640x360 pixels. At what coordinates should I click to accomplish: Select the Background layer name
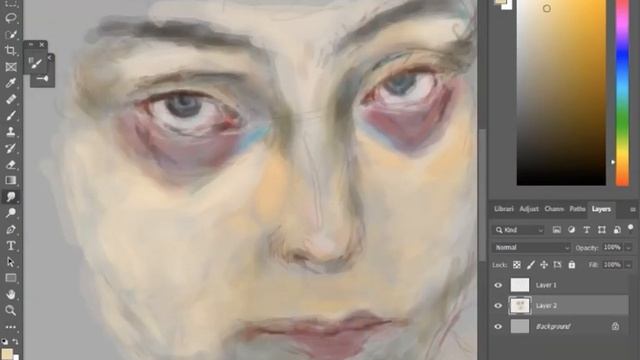pyautogui.click(x=553, y=327)
